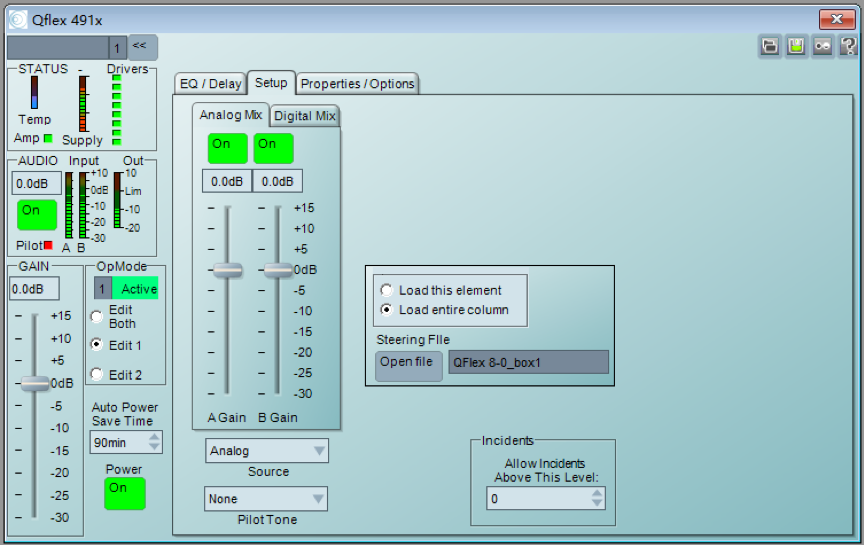Click the GAIN 0.0dB value field
864x545 pixels.
[x=34, y=289]
